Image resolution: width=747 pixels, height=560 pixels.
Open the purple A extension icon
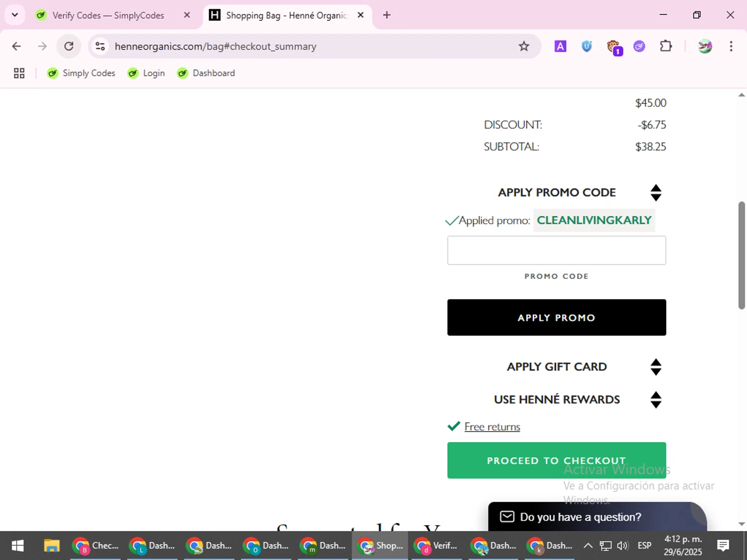pos(560,46)
